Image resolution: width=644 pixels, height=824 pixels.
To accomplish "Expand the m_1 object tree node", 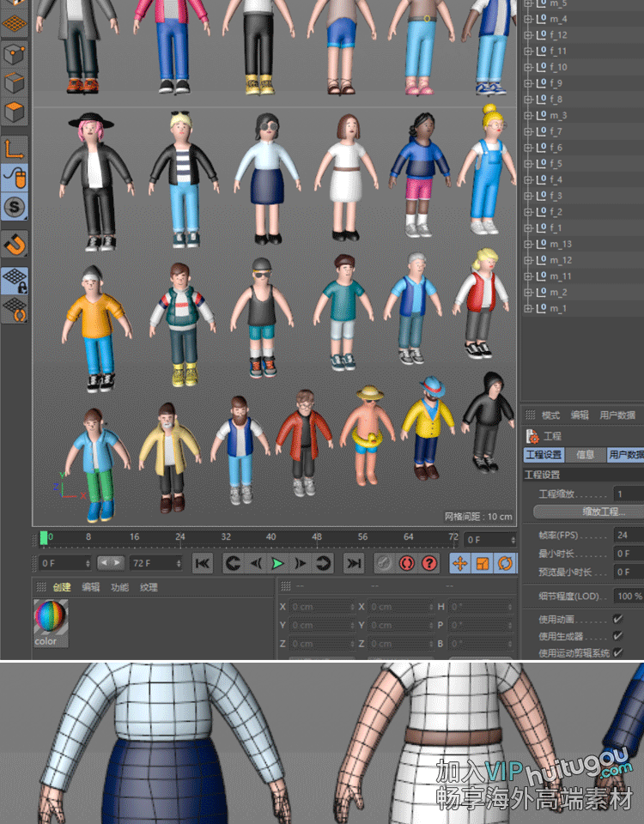I will click(x=528, y=308).
